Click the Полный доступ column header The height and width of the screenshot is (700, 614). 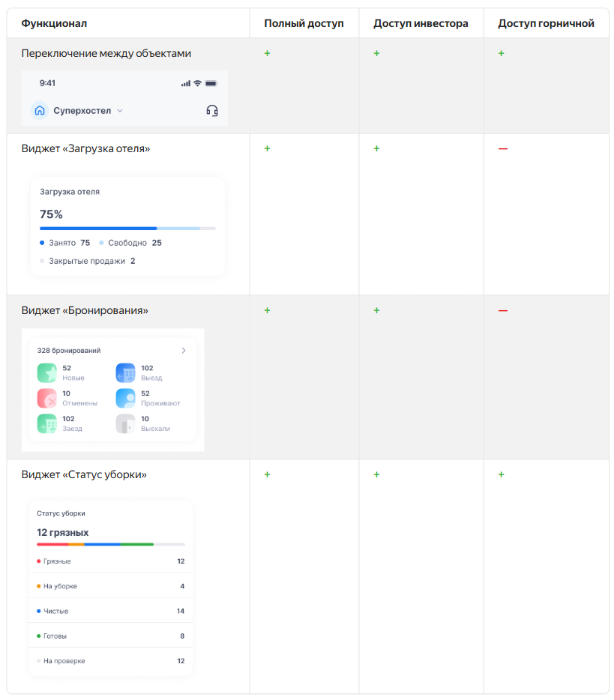304,23
